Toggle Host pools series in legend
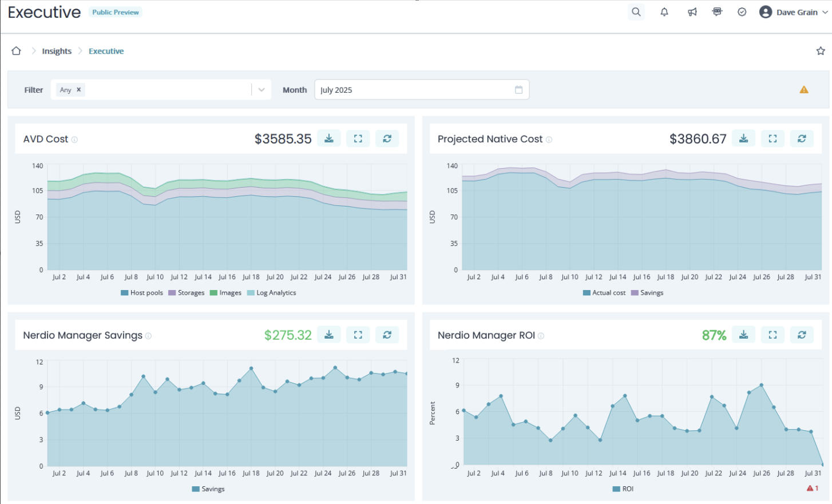Viewport: 832px width, 504px height. pos(142,293)
